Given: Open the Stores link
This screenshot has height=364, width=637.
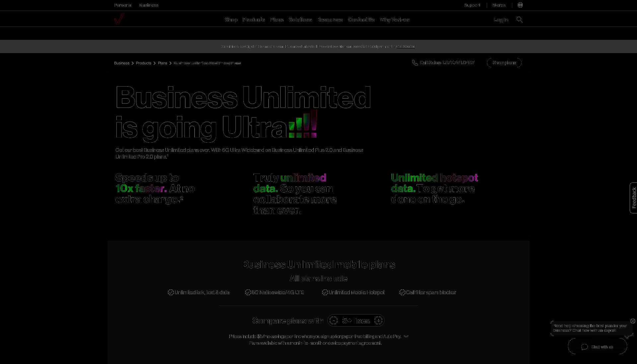Looking at the screenshot, I should (x=499, y=5).
